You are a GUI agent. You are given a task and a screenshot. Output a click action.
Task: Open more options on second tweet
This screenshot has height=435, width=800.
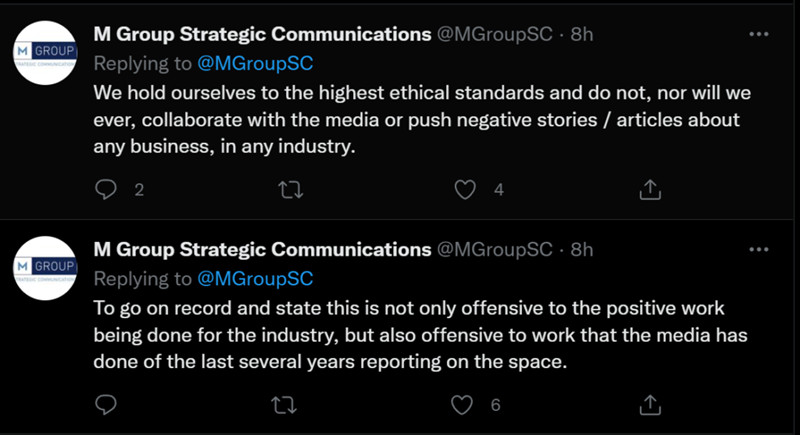758,249
